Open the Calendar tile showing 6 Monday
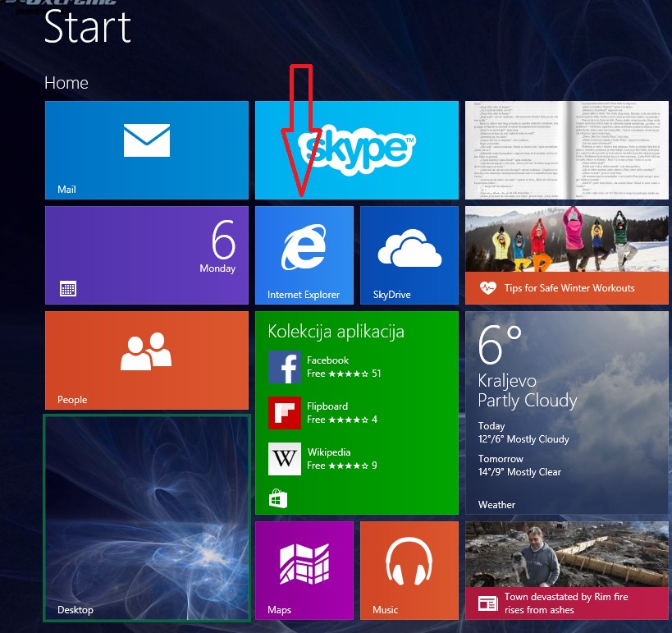The width and height of the screenshot is (672, 633). [147, 255]
